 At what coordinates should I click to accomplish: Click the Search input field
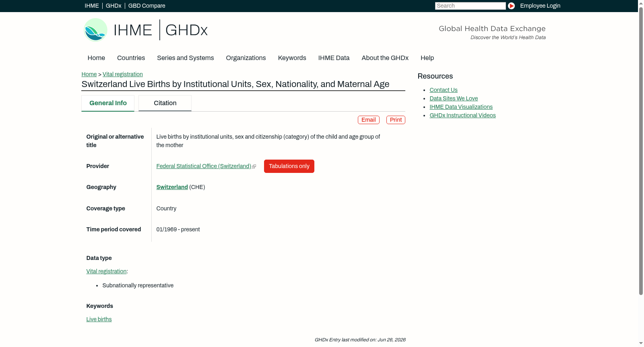click(x=470, y=6)
